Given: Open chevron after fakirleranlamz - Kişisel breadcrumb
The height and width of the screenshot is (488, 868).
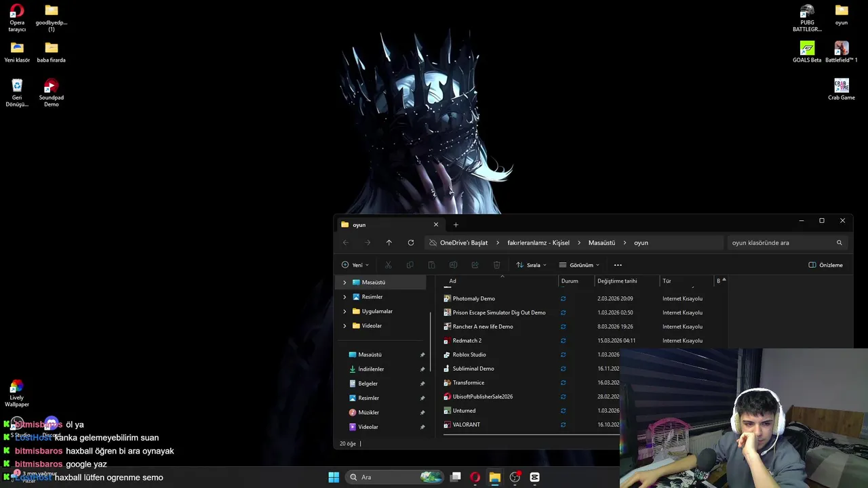Looking at the screenshot, I should coord(579,243).
